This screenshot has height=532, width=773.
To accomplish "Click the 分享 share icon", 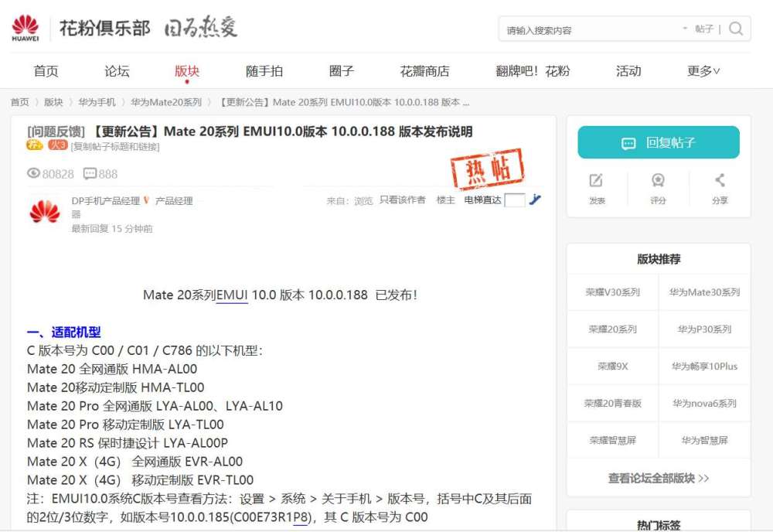I will click(x=720, y=180).
